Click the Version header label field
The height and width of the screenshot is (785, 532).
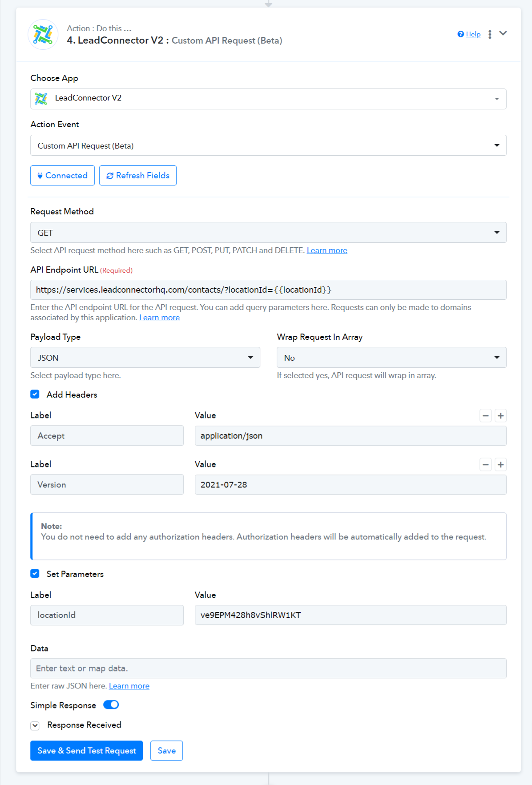(x=107, y=484)
